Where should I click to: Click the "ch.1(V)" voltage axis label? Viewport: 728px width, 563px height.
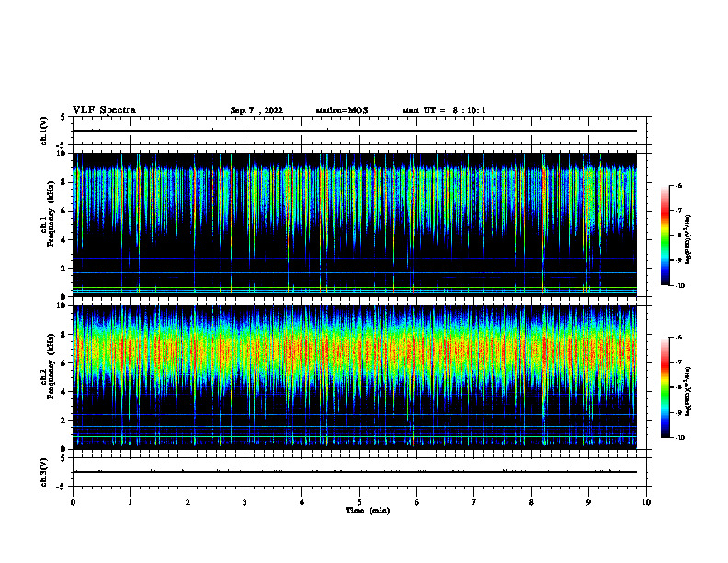43,131
